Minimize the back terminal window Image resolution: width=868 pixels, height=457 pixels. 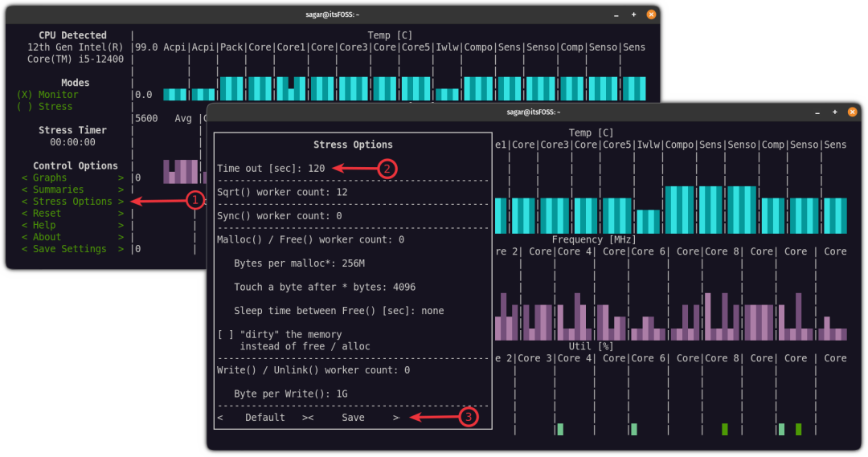click(x=616, y=14)
